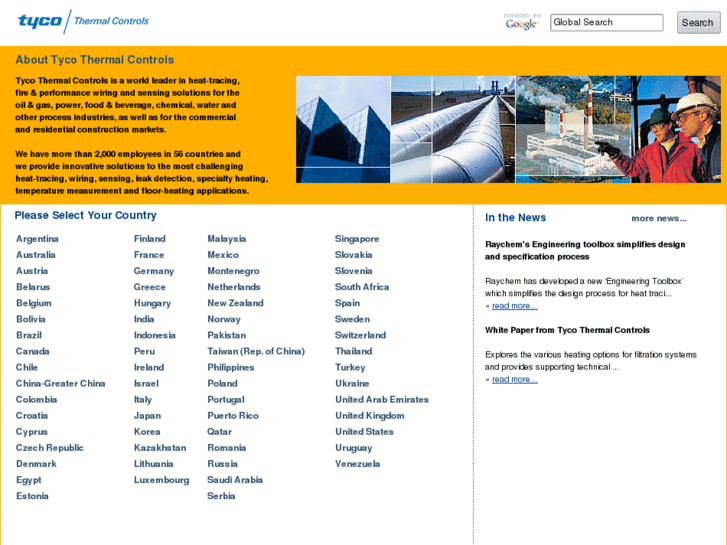Screen dimensions: 727x545
Task: Open the more news link
Action: click(659, 218)
